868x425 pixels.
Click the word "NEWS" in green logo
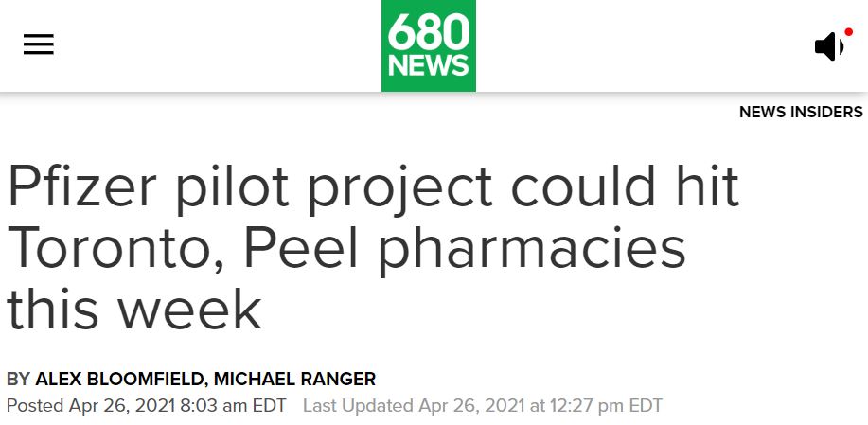click(x=429, y=65)
